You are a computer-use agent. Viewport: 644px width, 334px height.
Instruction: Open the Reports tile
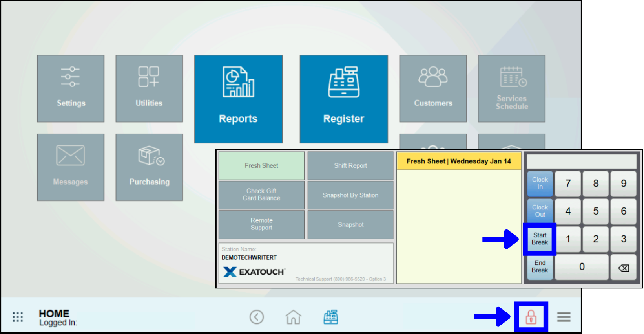click(238, 99)
